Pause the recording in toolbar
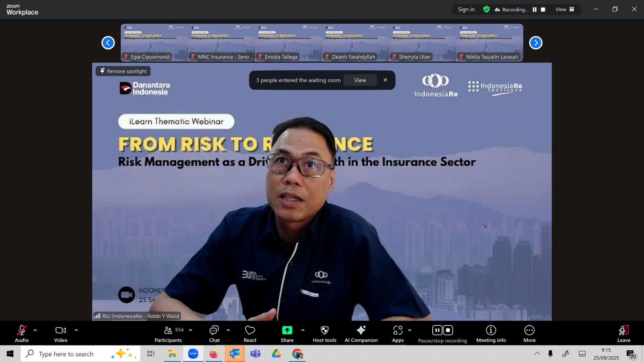The width and height of the screenshot is (644, 362). (x=437, y=330)
